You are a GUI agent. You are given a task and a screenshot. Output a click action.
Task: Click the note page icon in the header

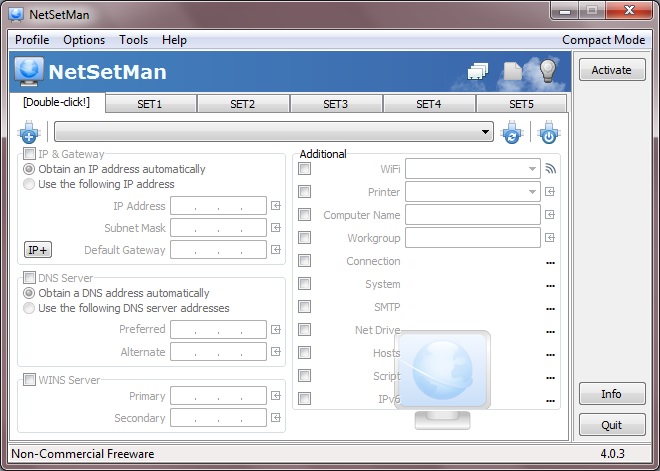click(512, 71)
